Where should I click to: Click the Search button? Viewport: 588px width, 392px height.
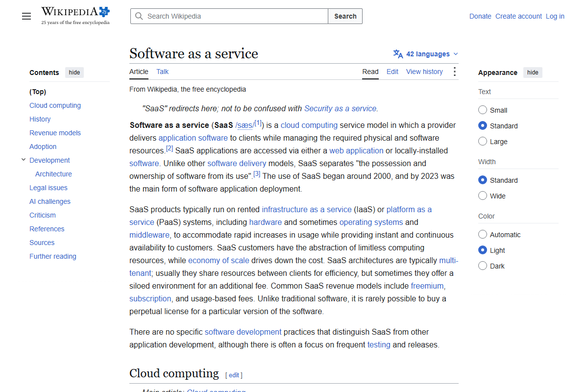pos(345,16)
